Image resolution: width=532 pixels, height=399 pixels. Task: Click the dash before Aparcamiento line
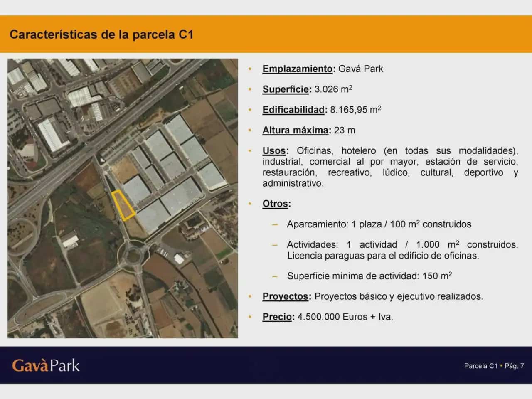click(275, 224)
